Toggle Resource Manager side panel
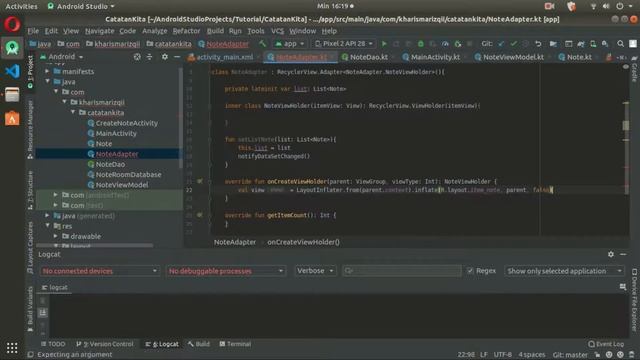 point(30,129)
